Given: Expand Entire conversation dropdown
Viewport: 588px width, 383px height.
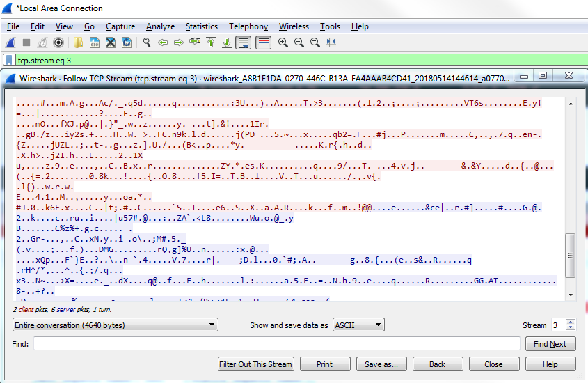Looking at the screenshot, I should coord(116,325).
